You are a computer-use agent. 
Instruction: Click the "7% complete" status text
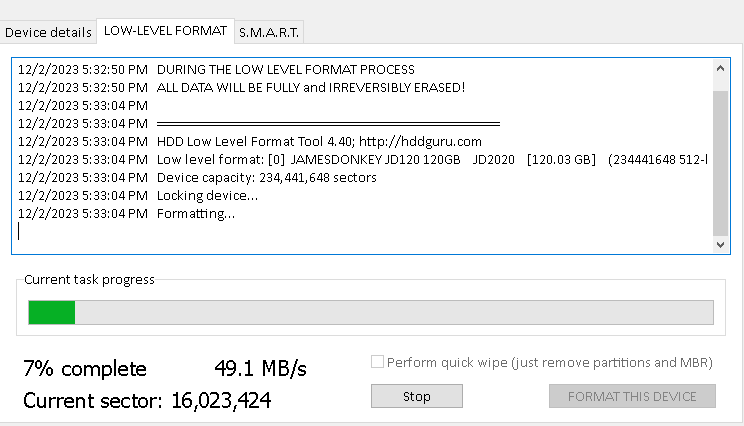pos(84,368)
